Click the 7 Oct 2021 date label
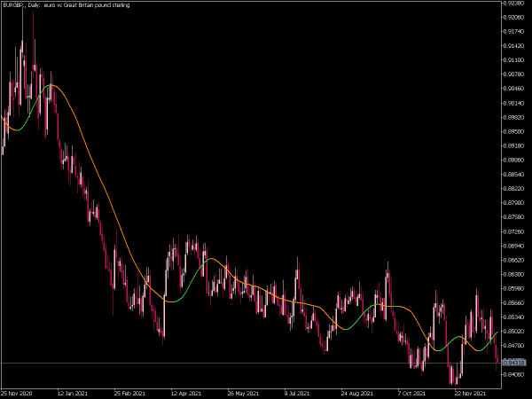This screenshot has width=532, height=399. click(411, 394)
